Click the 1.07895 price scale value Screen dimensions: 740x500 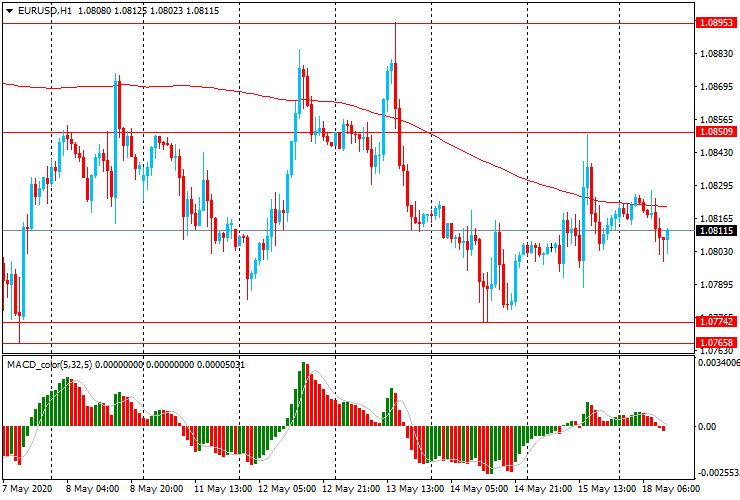716,285
